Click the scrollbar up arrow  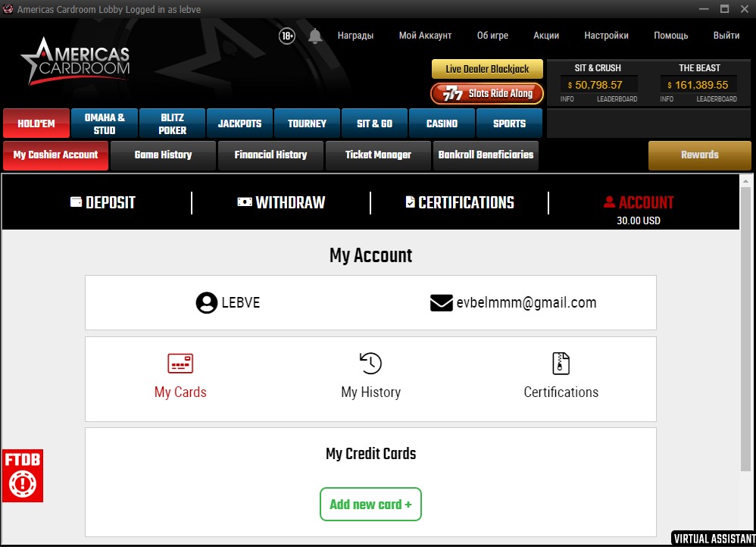pos(745,181)
